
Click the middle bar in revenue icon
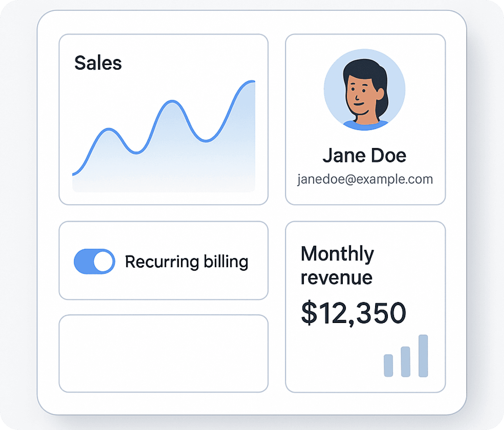(x=406, y=362)
